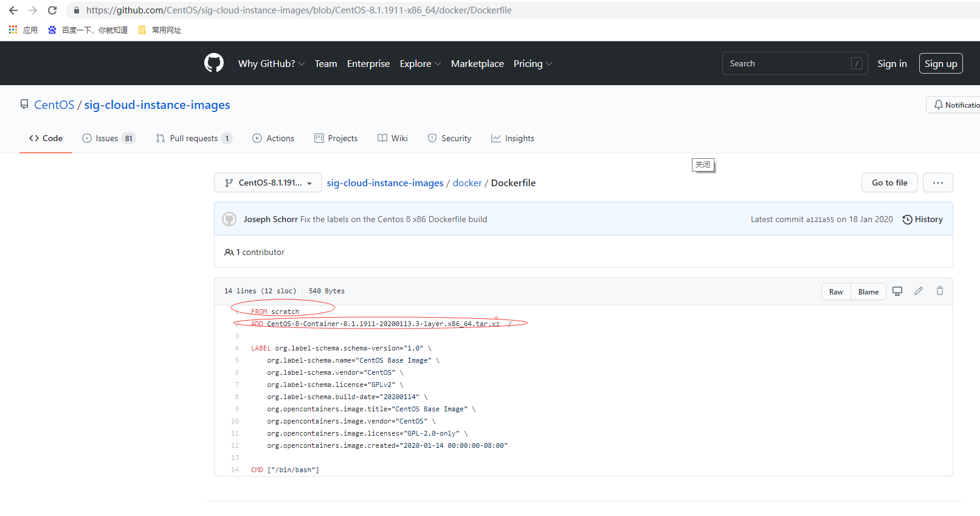Click the contributors people icon

tap(229, 252)
